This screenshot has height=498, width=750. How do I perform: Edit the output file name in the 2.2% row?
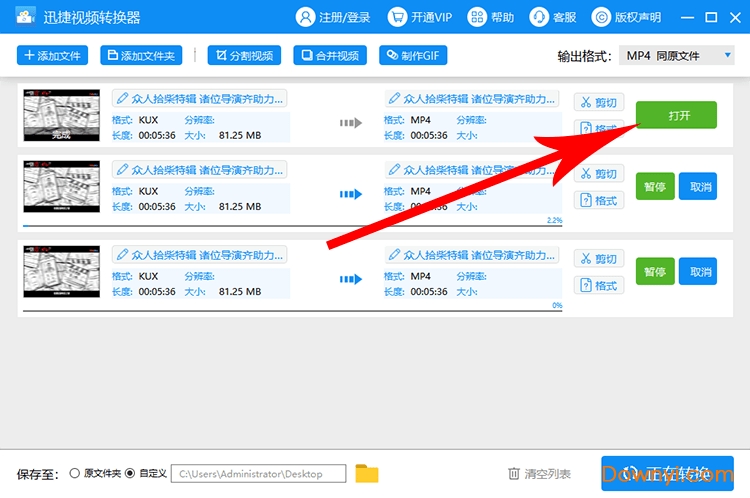point(472,170)
